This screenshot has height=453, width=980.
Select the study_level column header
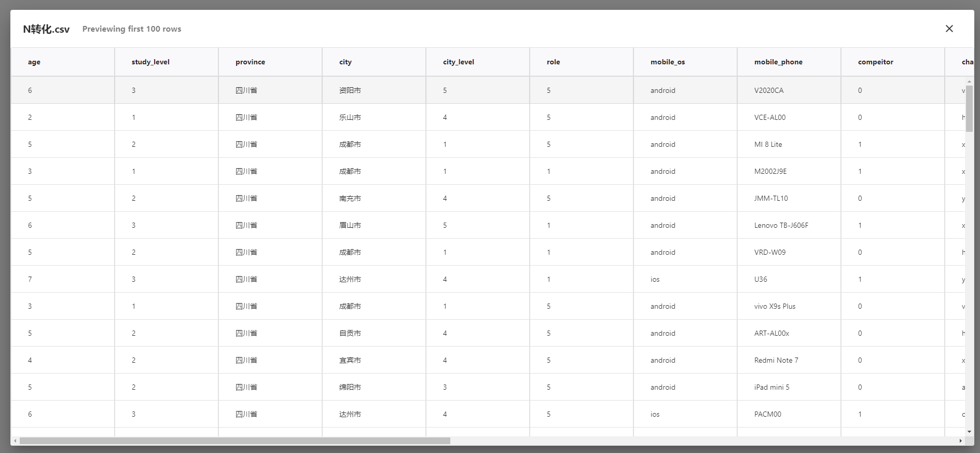coord(150,62)
